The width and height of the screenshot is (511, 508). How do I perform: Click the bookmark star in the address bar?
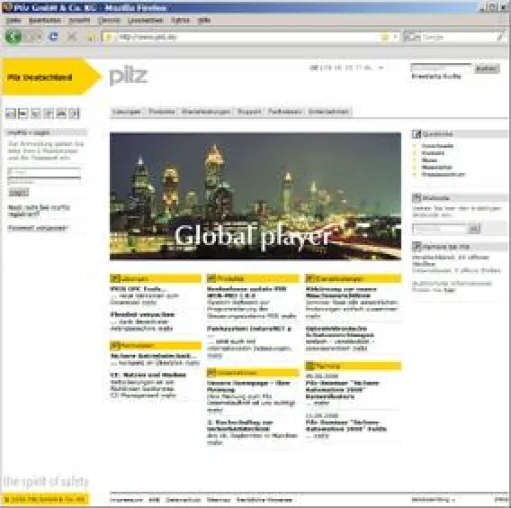pos(385,37)
